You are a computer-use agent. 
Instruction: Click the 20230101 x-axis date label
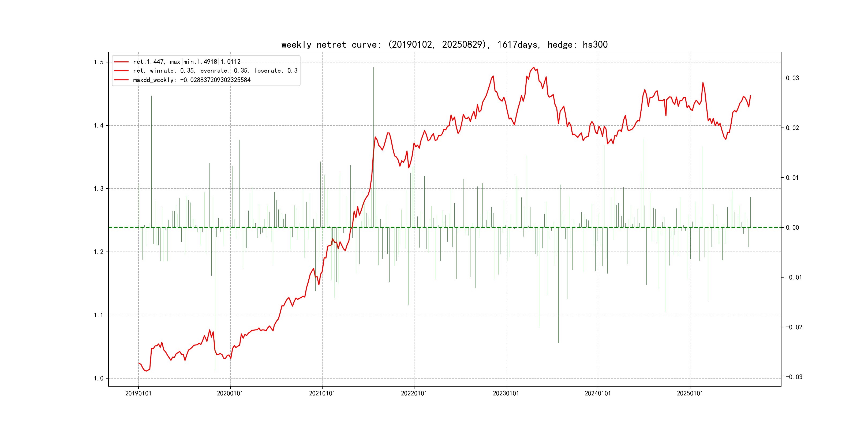point(506,394)
